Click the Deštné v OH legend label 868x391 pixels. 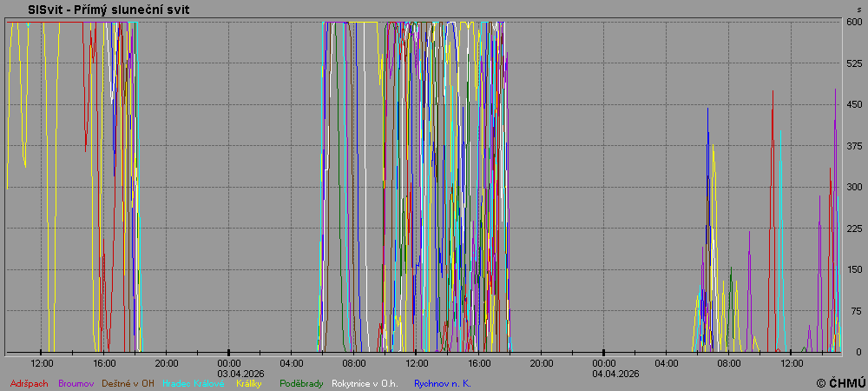128,383
